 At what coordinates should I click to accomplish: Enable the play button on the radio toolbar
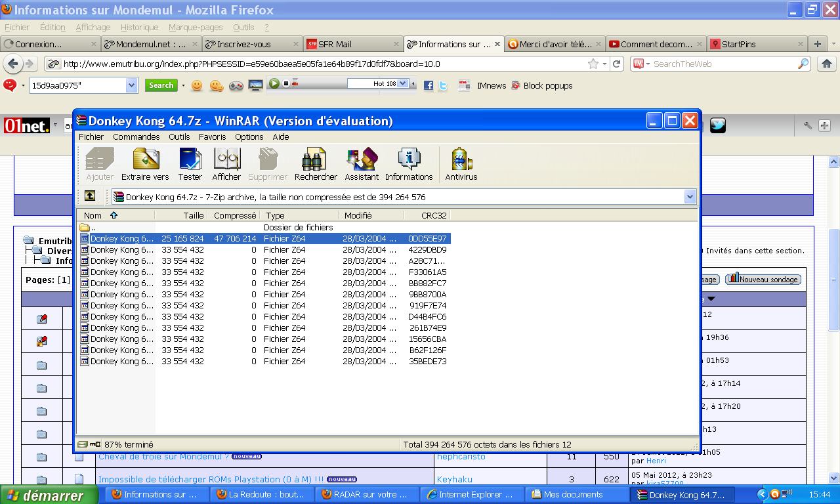pos(274,83)
